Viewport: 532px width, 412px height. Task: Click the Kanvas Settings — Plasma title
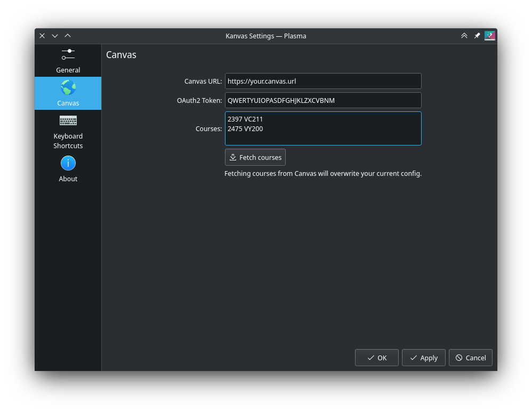pyautogui.click(x=266, y=36)
